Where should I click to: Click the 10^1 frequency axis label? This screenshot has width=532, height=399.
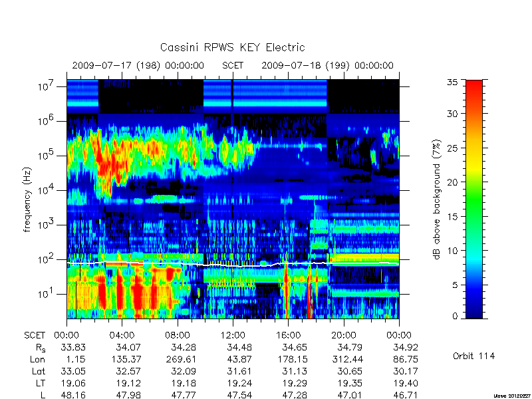point(45,293)
